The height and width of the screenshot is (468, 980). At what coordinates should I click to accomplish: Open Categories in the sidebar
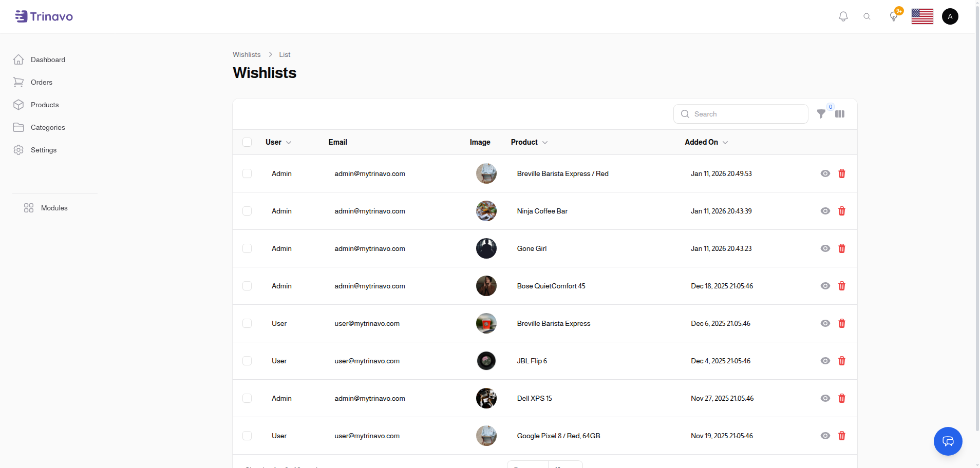(x=47, y=127)
